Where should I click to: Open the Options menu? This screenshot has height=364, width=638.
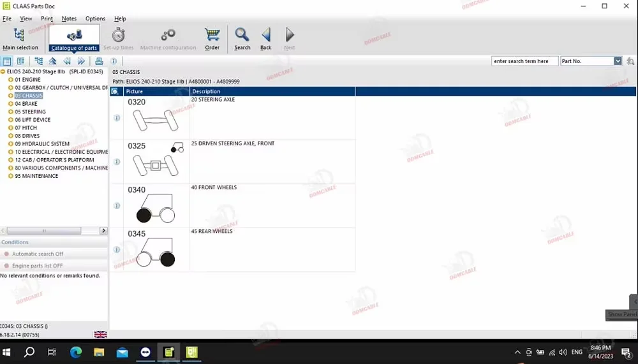(95, 18)
